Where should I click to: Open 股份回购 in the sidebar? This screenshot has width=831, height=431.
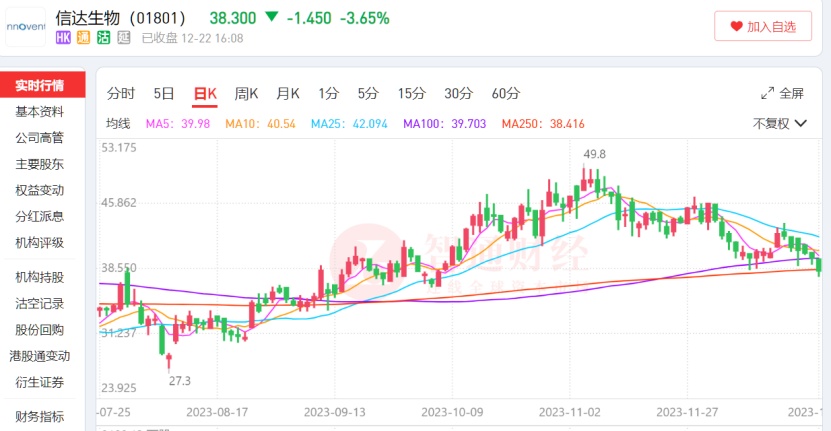[40, 330]
